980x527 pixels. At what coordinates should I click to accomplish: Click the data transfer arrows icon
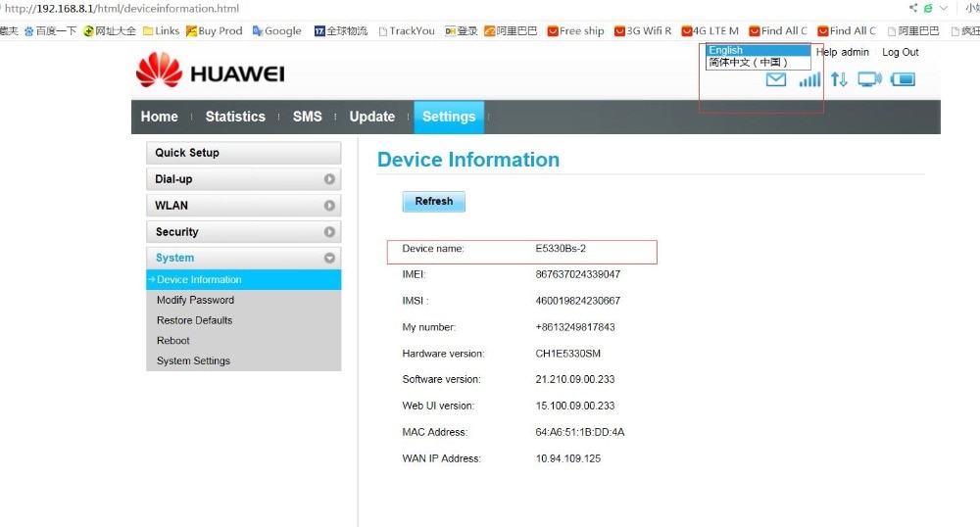coord(839,79)
